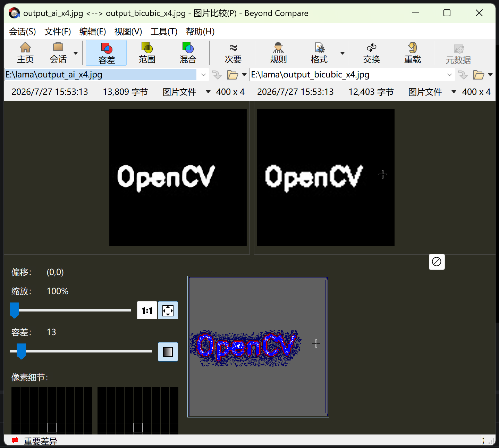This screenshot has height=448, width=499.
Task: Open the 规则 rules dialog
Action: [x=278, y=53]
